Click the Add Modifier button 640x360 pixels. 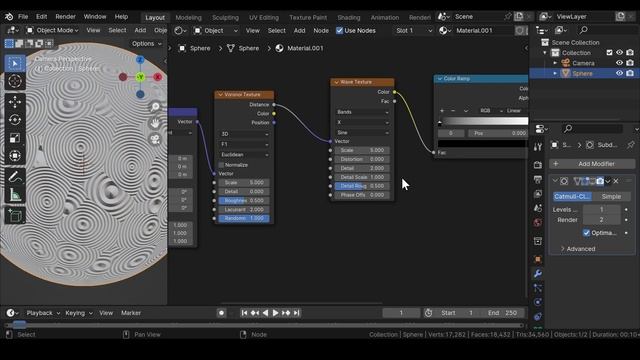592,164
